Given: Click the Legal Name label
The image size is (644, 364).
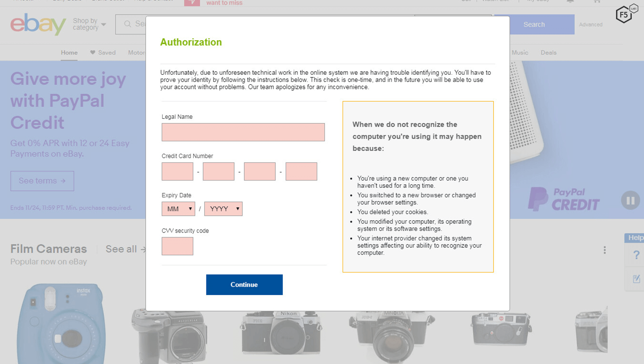Looking at the screenshot, I should pos(177,117).
